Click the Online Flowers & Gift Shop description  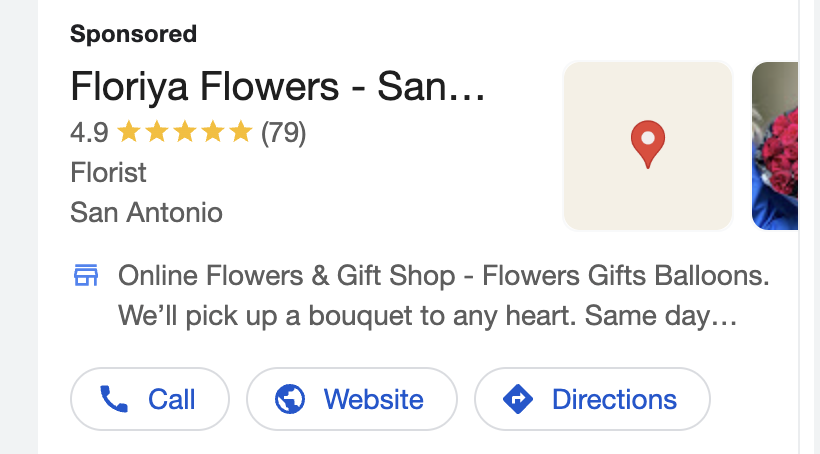pyautogui.click(x=443, y=275)
